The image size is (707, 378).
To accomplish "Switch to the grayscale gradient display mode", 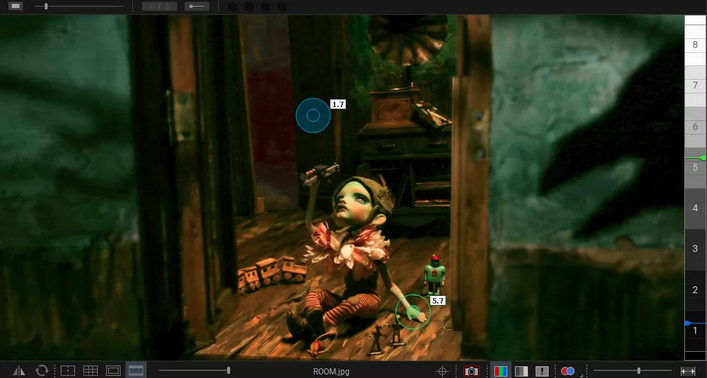I will pos(521,371).
